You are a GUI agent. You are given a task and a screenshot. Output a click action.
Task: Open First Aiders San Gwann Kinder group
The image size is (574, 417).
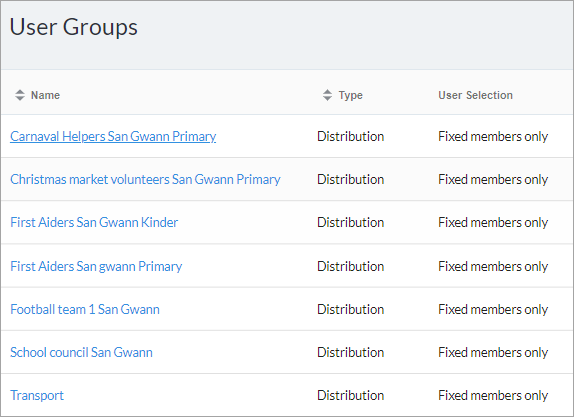point(94,222)
